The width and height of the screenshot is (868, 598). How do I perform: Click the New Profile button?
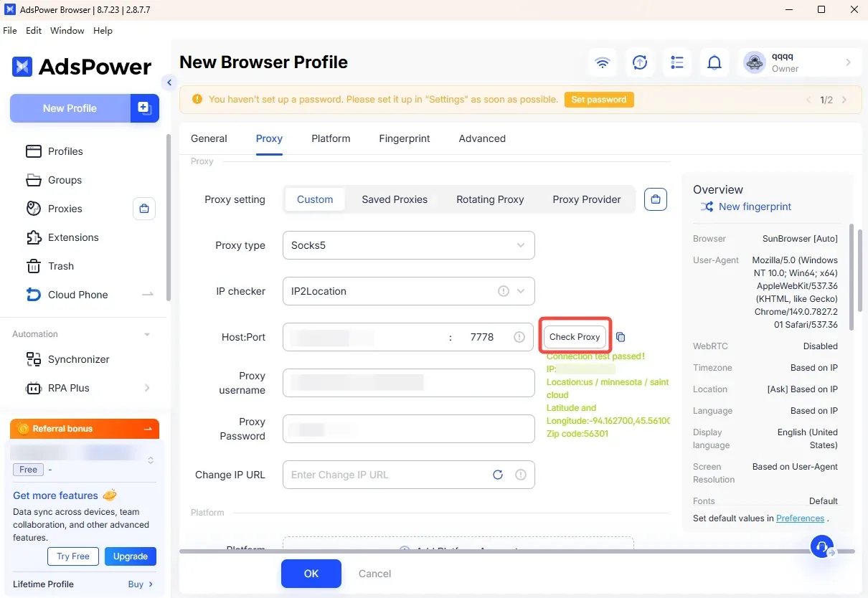pos(70,108)
